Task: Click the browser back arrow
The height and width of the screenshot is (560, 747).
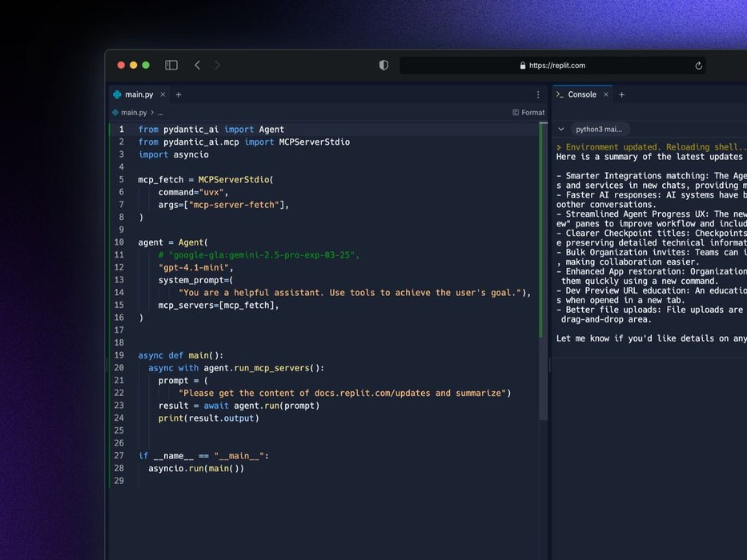Action: coord(197,65)
